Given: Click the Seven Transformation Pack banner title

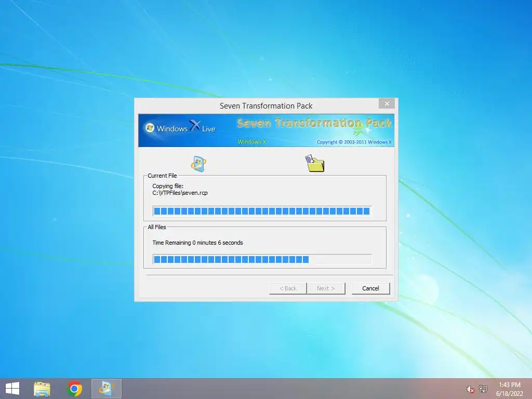Looking at the screenshot, I should point(314,123).
